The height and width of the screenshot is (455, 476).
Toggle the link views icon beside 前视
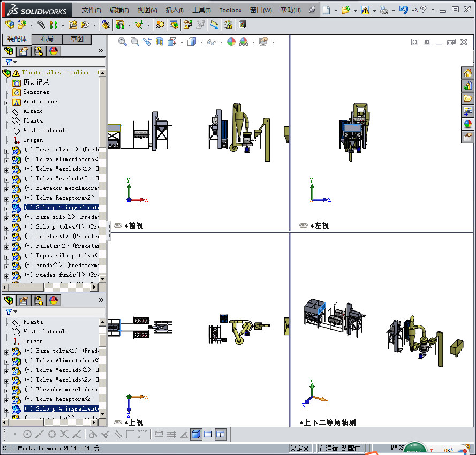tap(118, 225)
